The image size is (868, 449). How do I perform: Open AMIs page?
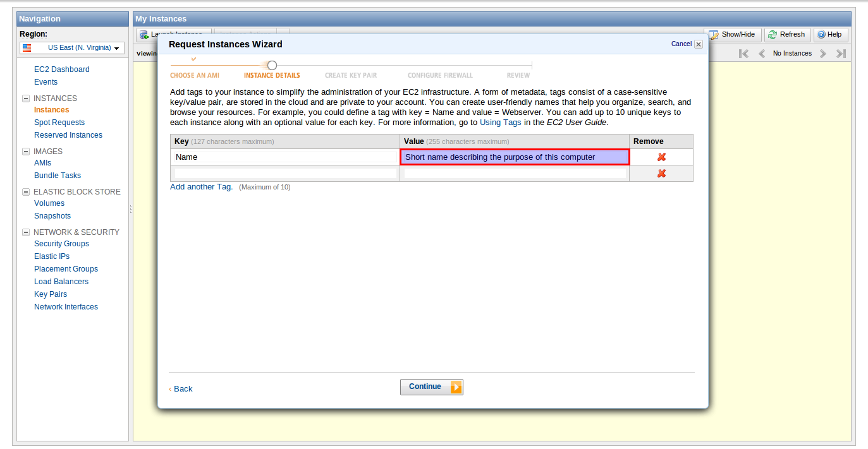(x=43, y=163)
